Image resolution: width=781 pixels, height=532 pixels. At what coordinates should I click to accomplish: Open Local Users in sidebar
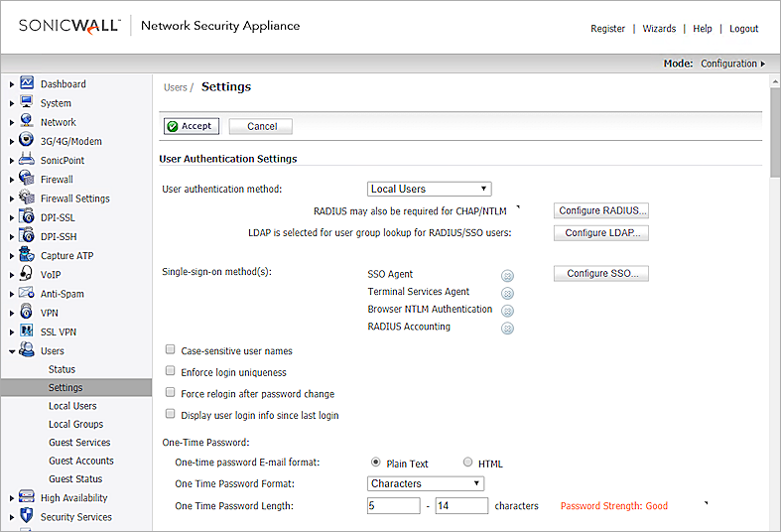(72, 406)
